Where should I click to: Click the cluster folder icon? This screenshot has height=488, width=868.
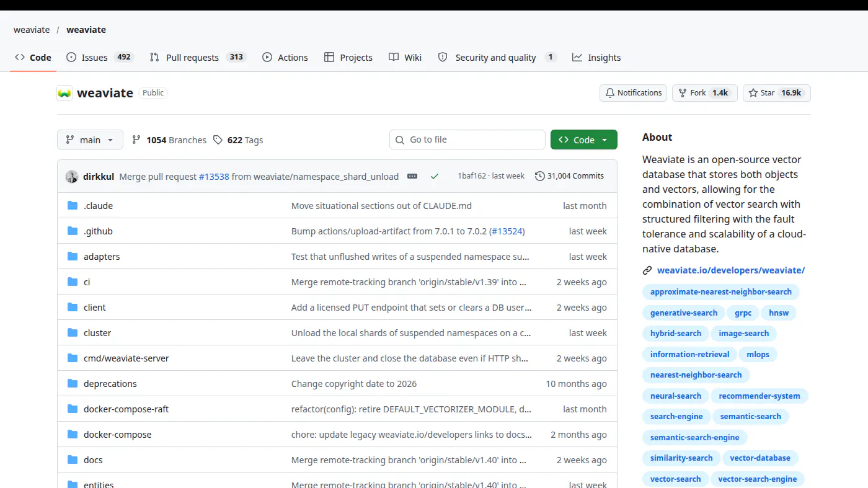(x=73, y=333)
